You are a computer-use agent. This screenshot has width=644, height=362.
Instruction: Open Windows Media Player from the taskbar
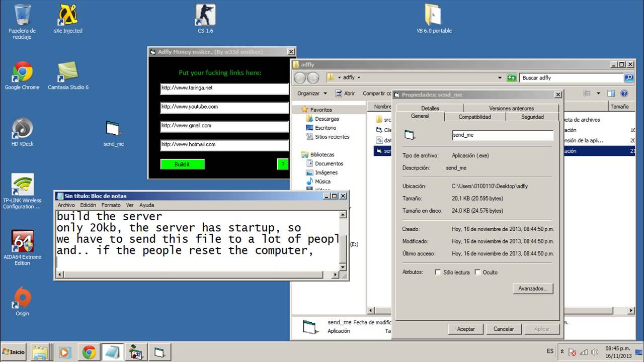pyautogui.click(x=64, y=352)
